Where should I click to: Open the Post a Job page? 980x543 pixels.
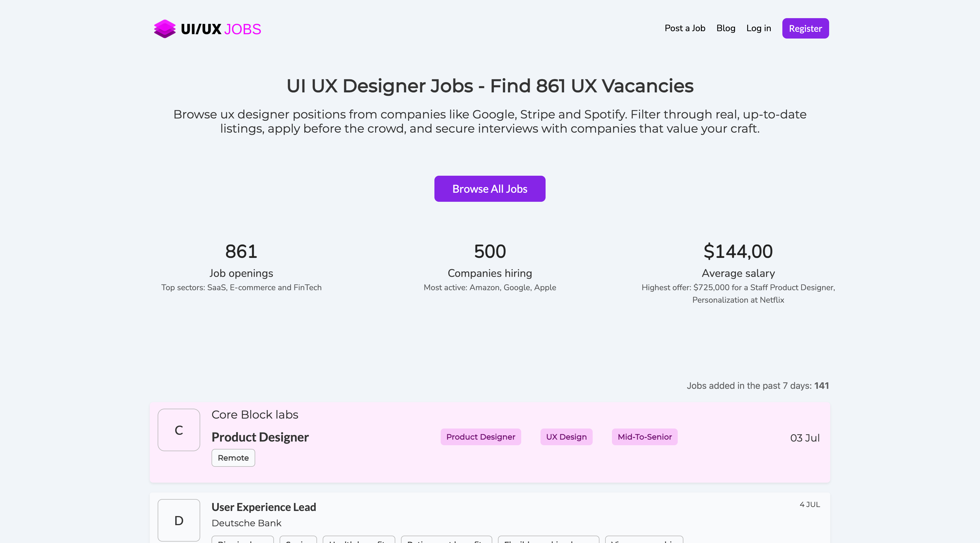(x=685, y=28)
